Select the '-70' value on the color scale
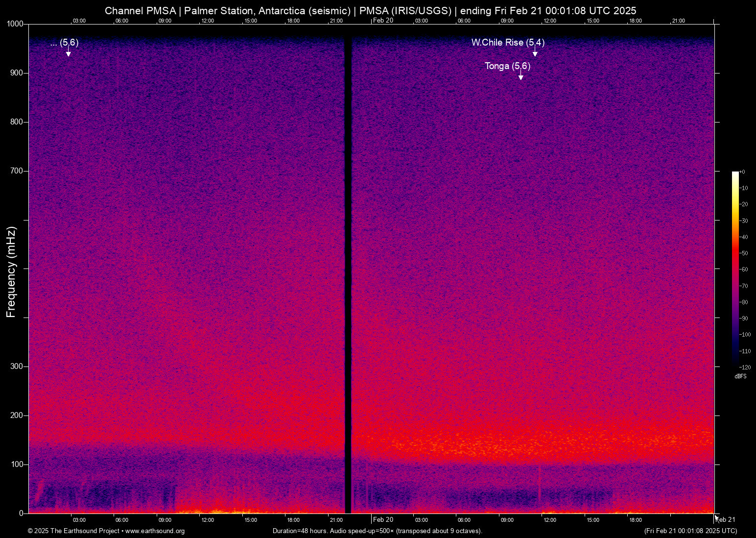Screen dimensions: 756x538 pos(744,286)
